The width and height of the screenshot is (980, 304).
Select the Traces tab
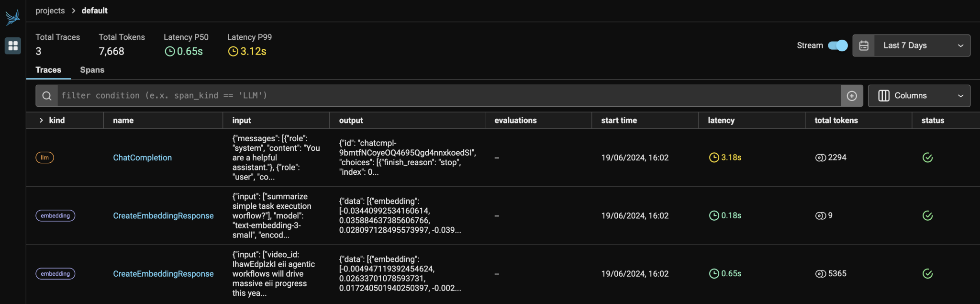48,70
